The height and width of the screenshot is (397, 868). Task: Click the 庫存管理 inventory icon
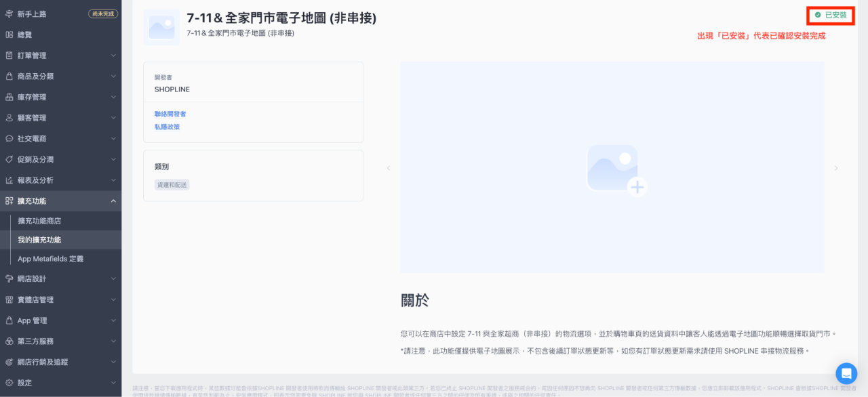click(9, 97)
